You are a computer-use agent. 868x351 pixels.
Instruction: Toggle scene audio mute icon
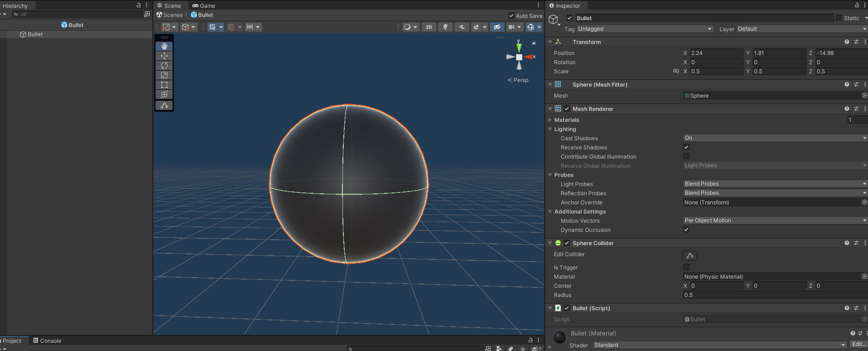pyautogui.click(x=462, y=27)
